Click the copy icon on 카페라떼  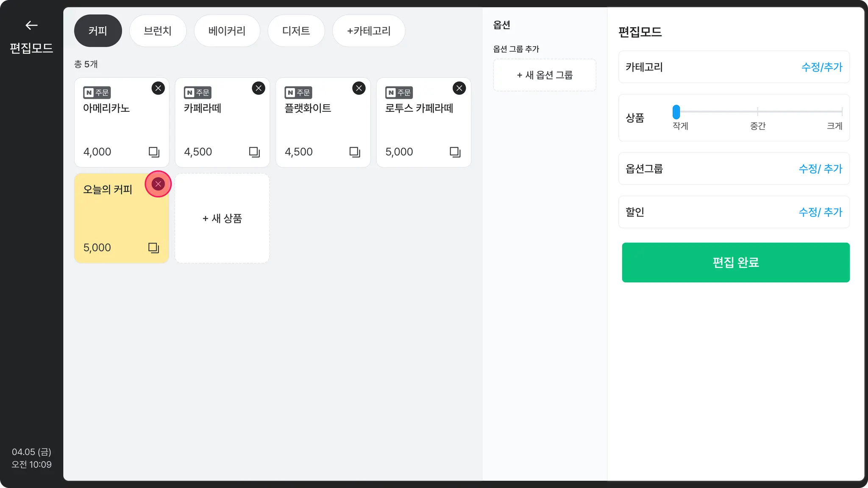[x=254, y=152]
